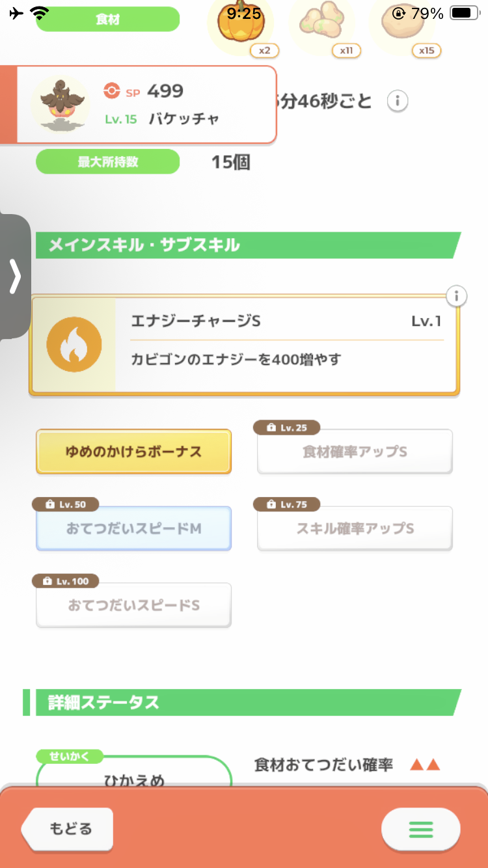Expand the left side panel arrow
Image resolution: width=488 pixels, height=868 pixels.
(x=14, y=277)
